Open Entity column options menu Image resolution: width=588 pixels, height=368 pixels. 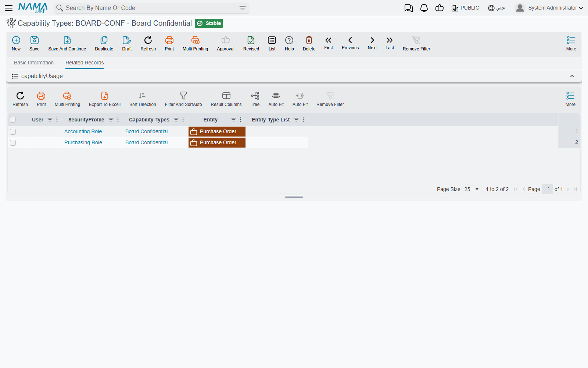coord(241,120)
